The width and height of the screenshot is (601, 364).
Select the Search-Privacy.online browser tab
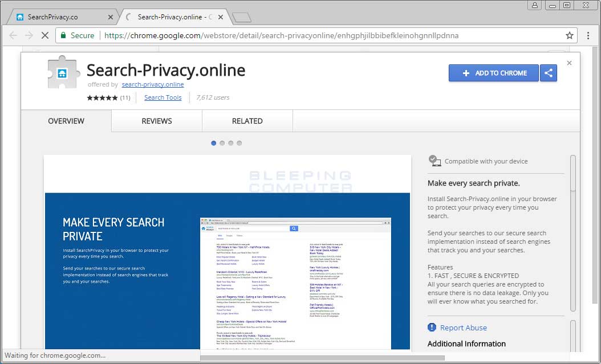[174, 17]
